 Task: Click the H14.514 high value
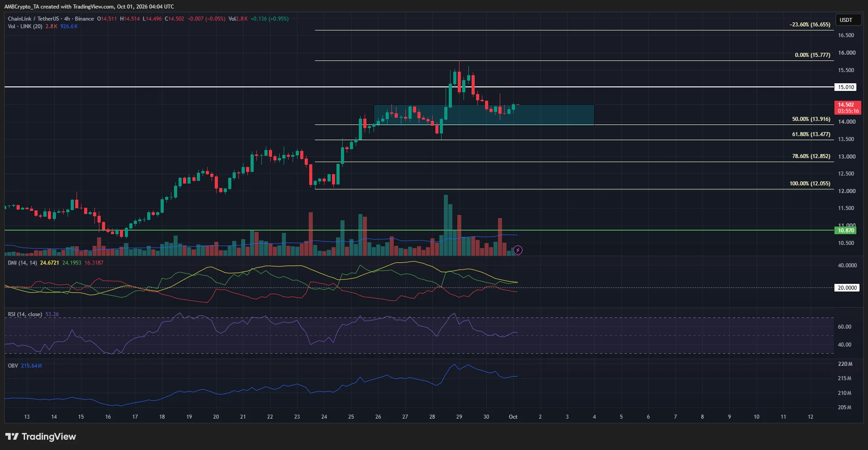[x=130, y=19]
